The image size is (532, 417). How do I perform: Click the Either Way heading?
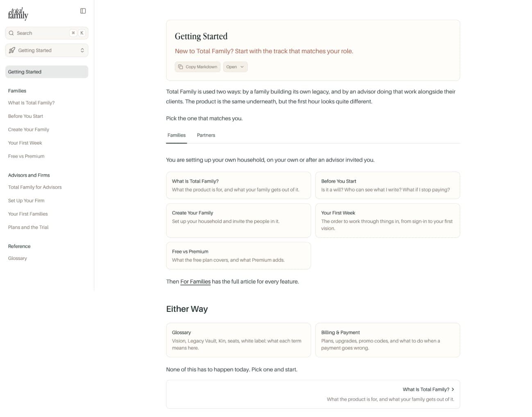tap(187, 309)
